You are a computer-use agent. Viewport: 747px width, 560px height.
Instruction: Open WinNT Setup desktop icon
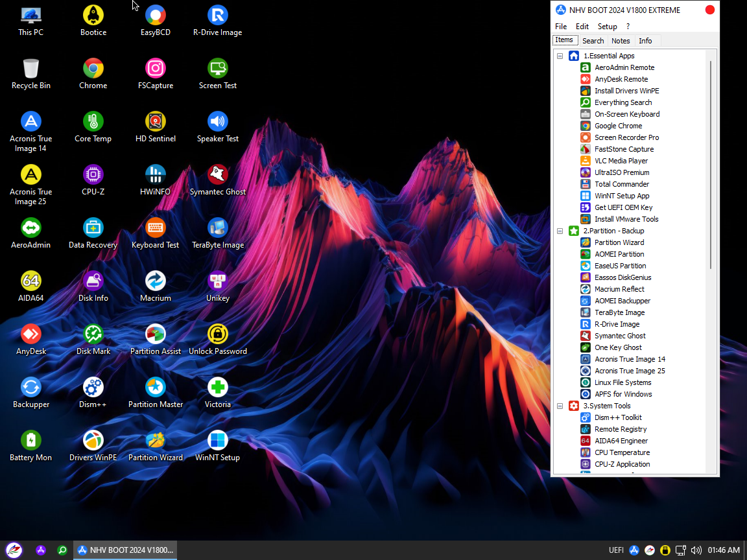218,447
